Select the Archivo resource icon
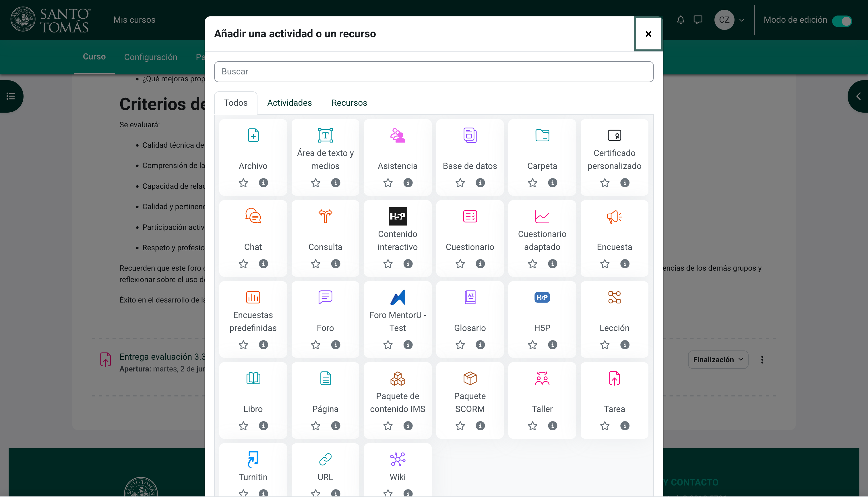Screen dimensions: 868x497 (253, 136)
